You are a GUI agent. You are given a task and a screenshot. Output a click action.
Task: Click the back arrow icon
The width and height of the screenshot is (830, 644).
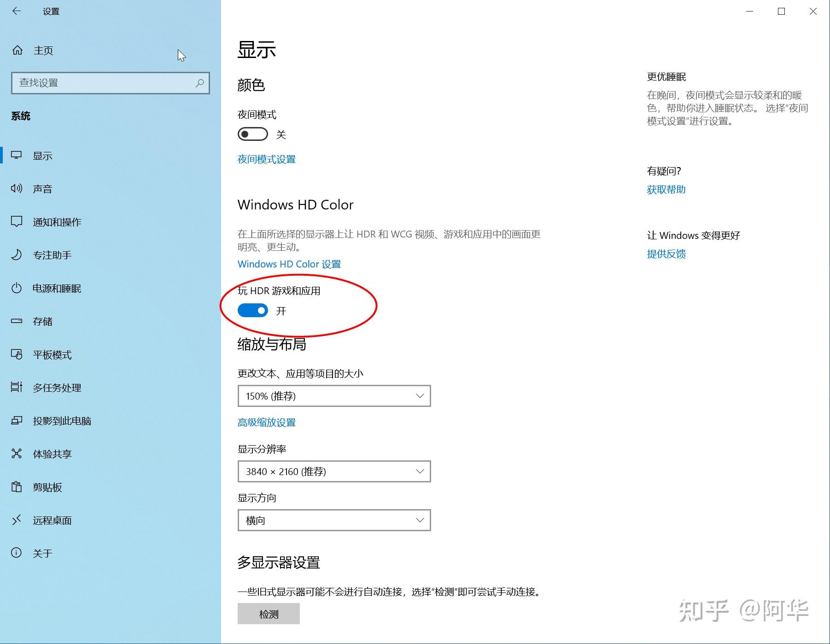coord(17,11)
